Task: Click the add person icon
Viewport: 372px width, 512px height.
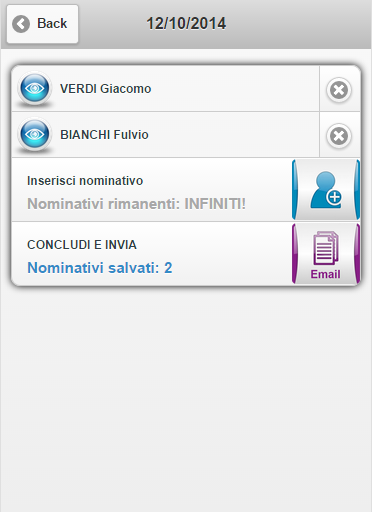Action: point(326,190)
